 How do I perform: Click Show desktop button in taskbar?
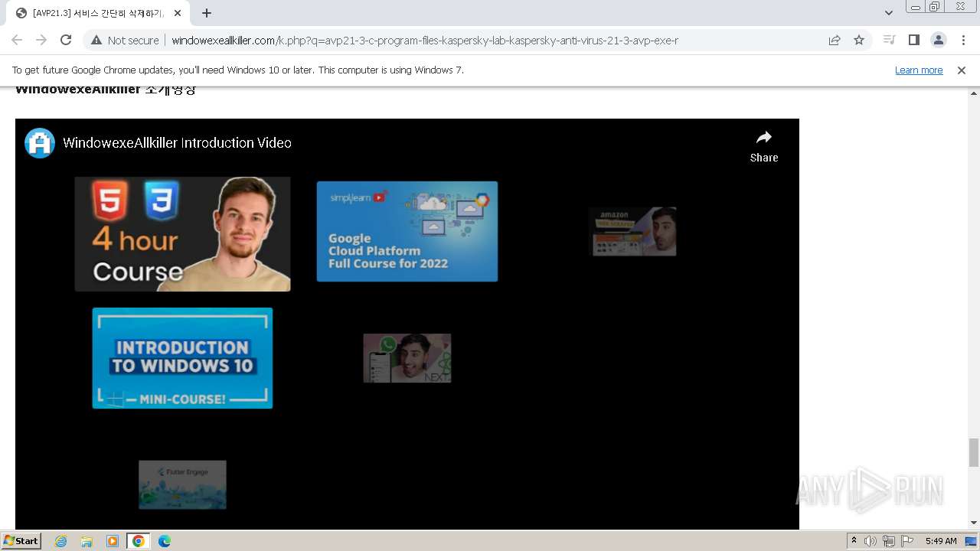pyautogui.click(x=972, y=541)
